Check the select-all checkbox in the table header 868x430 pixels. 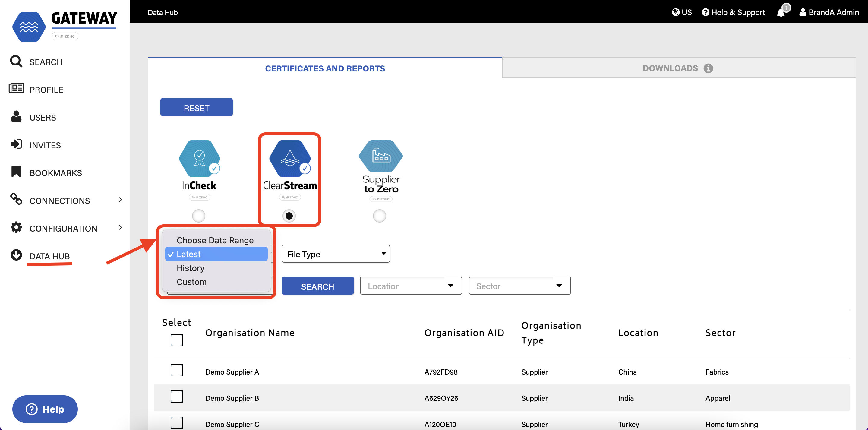click(x=177, y=340)
